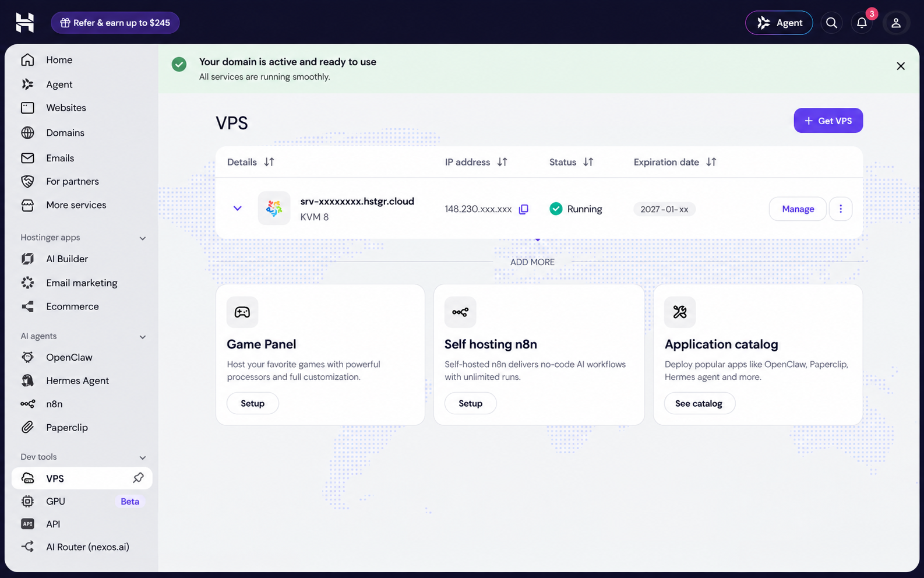Open GPU Beta menu item
The width and height of the screenshot is (924, 578).
pos(82,501)
